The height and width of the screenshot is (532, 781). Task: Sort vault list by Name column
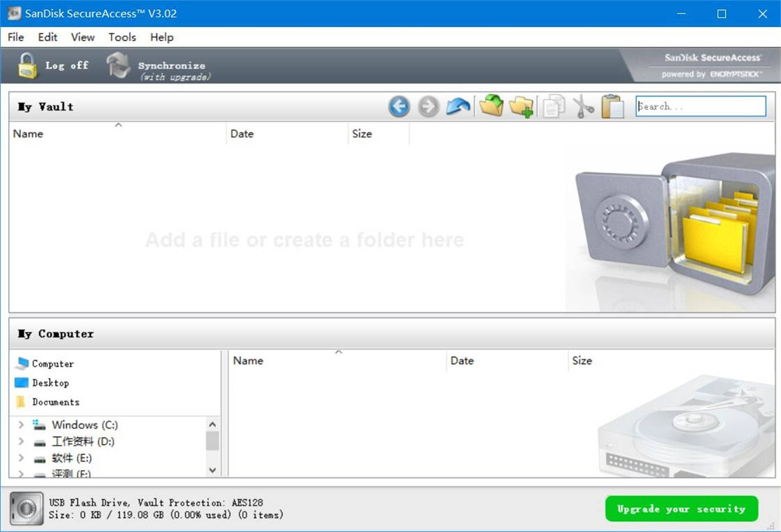tap(118, 134)
